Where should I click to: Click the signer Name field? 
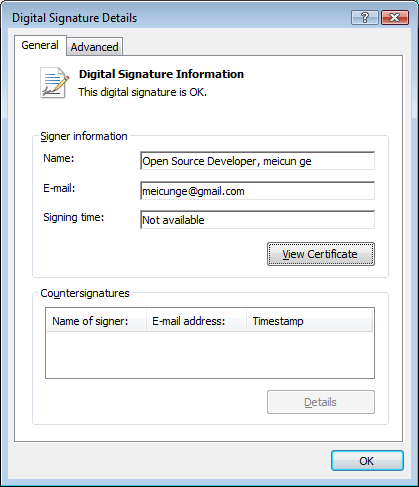(257, 161)
